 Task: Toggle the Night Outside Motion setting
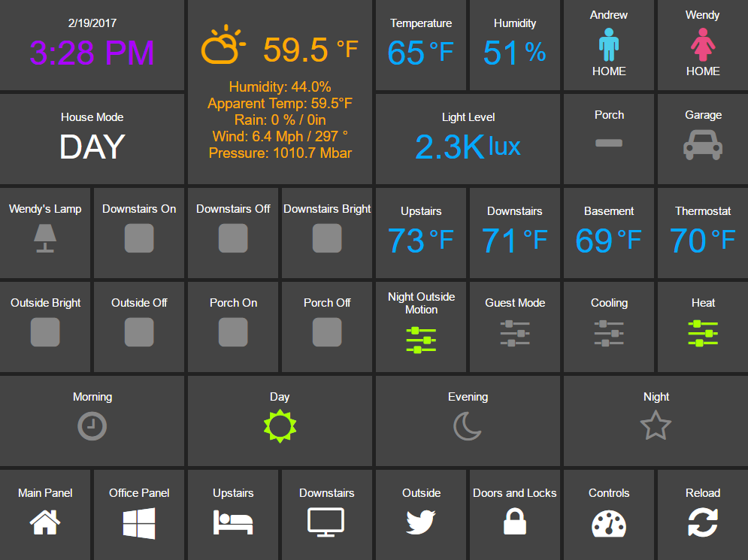(x=421, y=340)
